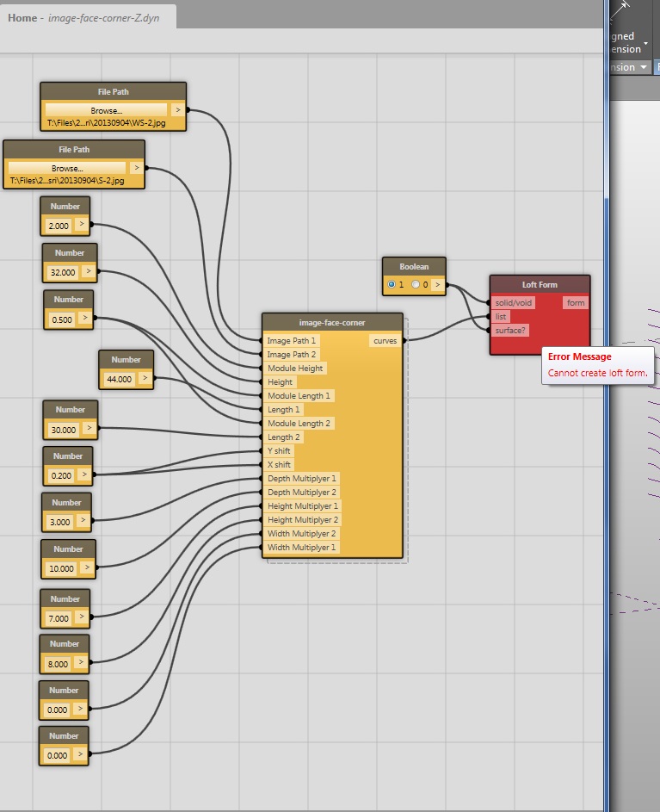Click the Length 2 input port
This screenshot has height=812, width=660.
283,437
